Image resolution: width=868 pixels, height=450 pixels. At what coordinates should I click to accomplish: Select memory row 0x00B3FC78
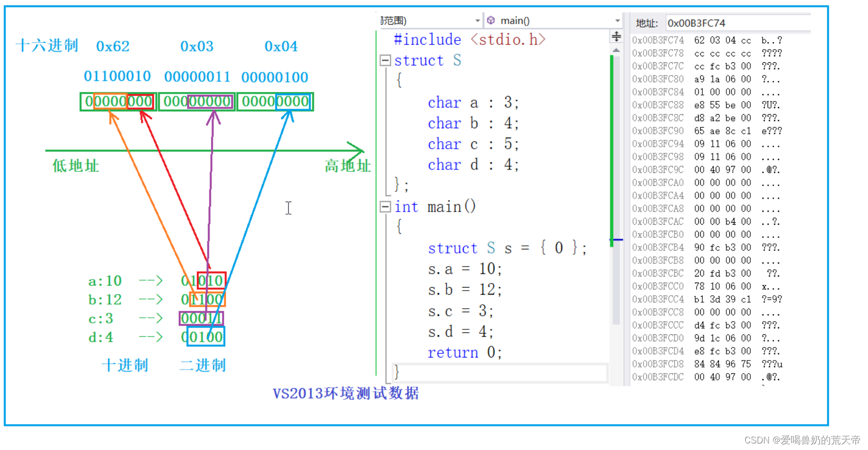click(x=707, y=53)
